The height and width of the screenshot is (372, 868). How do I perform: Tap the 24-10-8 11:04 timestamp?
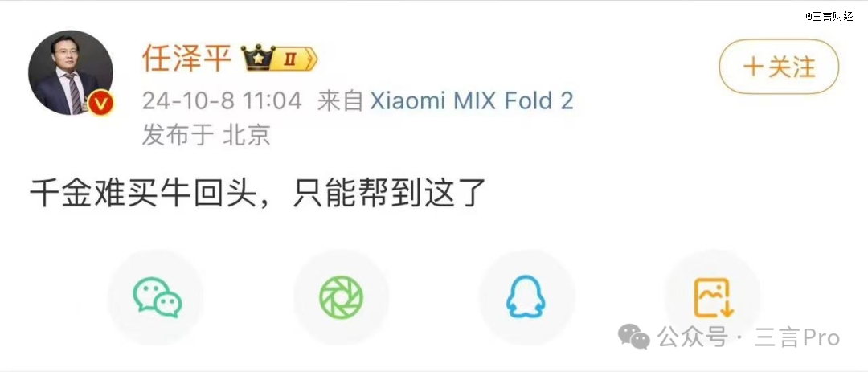(222, 101)
